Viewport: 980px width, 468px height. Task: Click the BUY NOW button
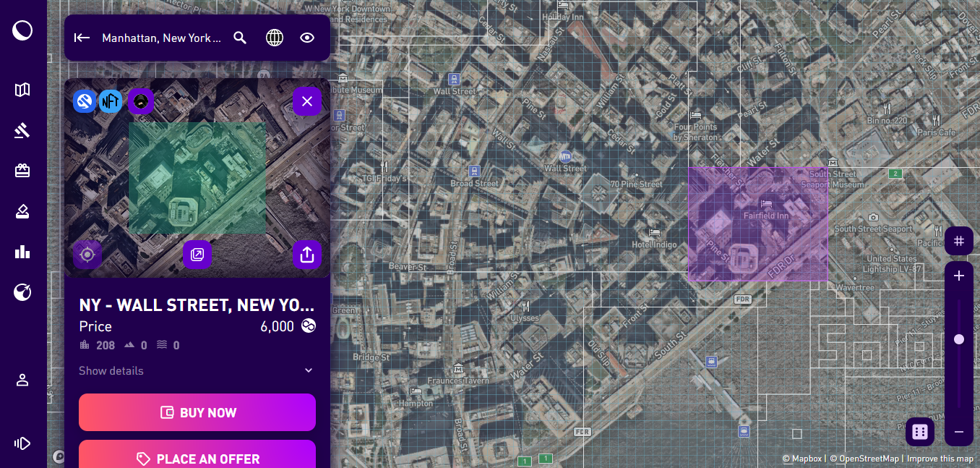[x=197, y=412]
